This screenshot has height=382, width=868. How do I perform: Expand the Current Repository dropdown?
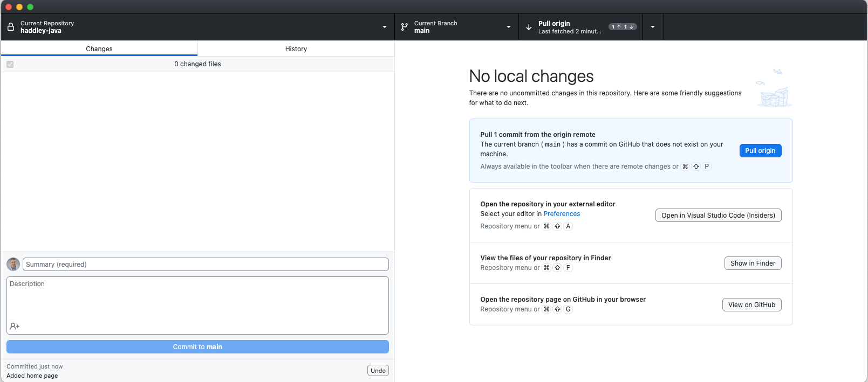[385, 27]
